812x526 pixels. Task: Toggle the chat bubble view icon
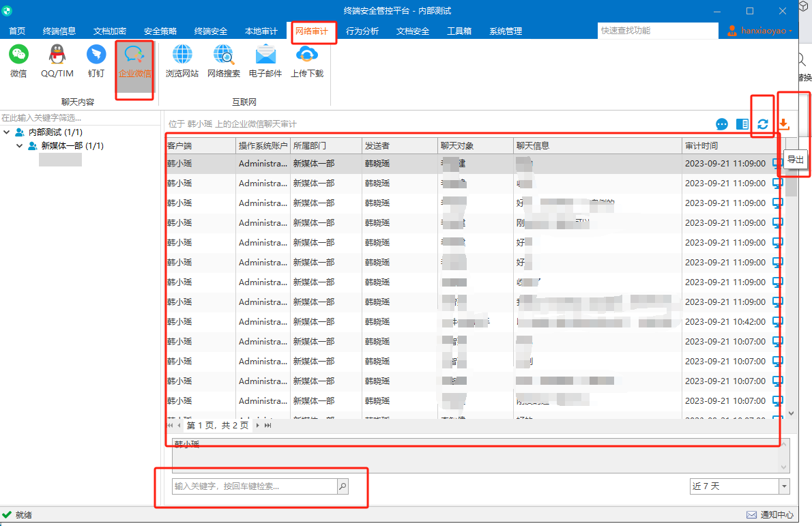[721, 124]
